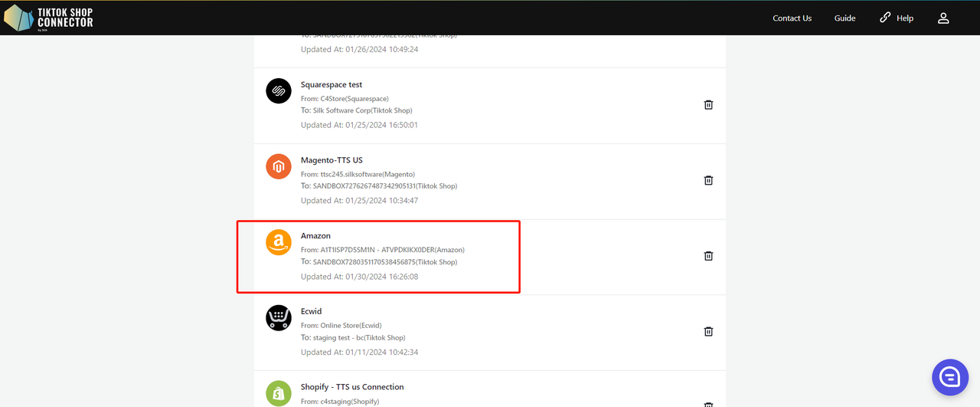Open the user account profile icon

(x=943, y=18)
